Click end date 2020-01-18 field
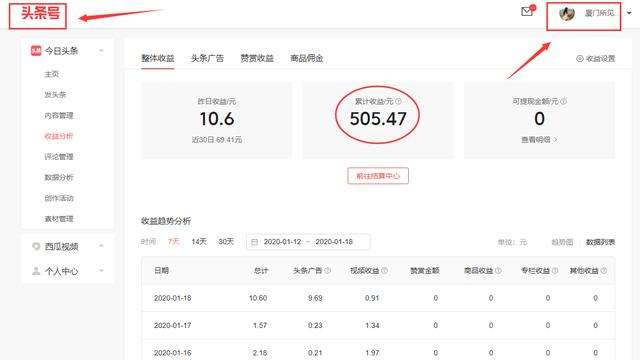The width and height of the screenshot is (640, 360). tap(334, 242)
